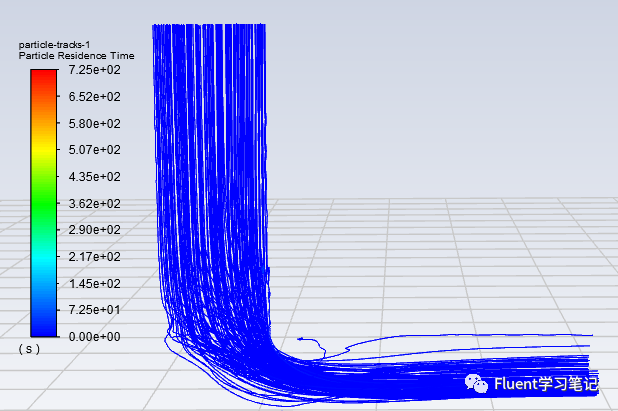This screenshot has width=618, height=411.
Task: Click the 7.25e+01 legend value
Action: (95, 310)
